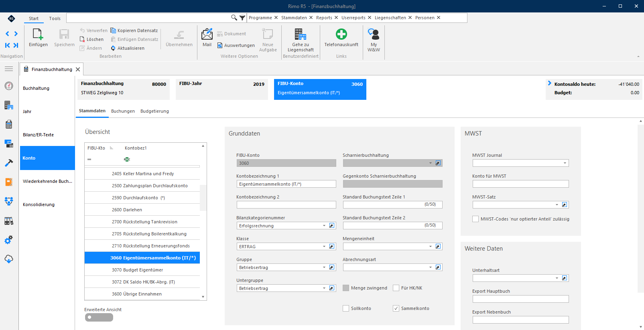Open hamburger menu in left sidebar
Viewport: 644px width, 330px height.
9,69
